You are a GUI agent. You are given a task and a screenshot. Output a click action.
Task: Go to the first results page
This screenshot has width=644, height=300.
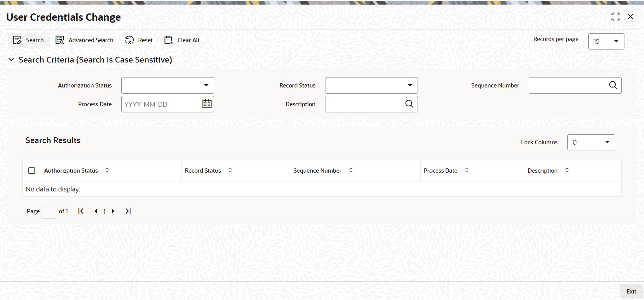click(81, 211)
